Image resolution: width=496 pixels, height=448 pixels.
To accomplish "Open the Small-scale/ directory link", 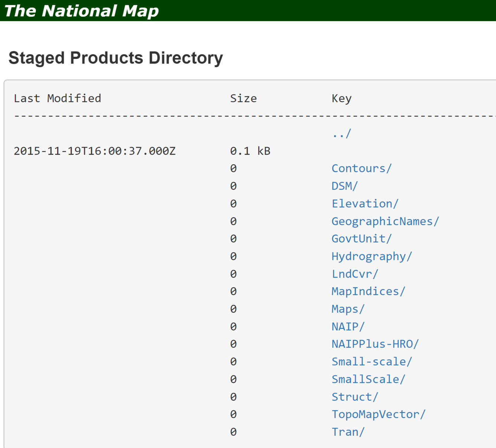I will [x=372, y=362].
